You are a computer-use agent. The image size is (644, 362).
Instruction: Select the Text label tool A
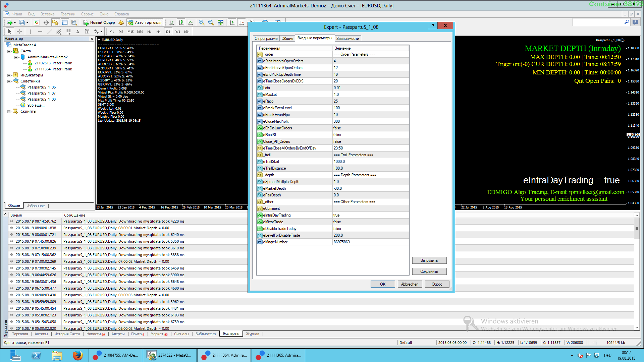pyautogui.click(x=77, y=32)
